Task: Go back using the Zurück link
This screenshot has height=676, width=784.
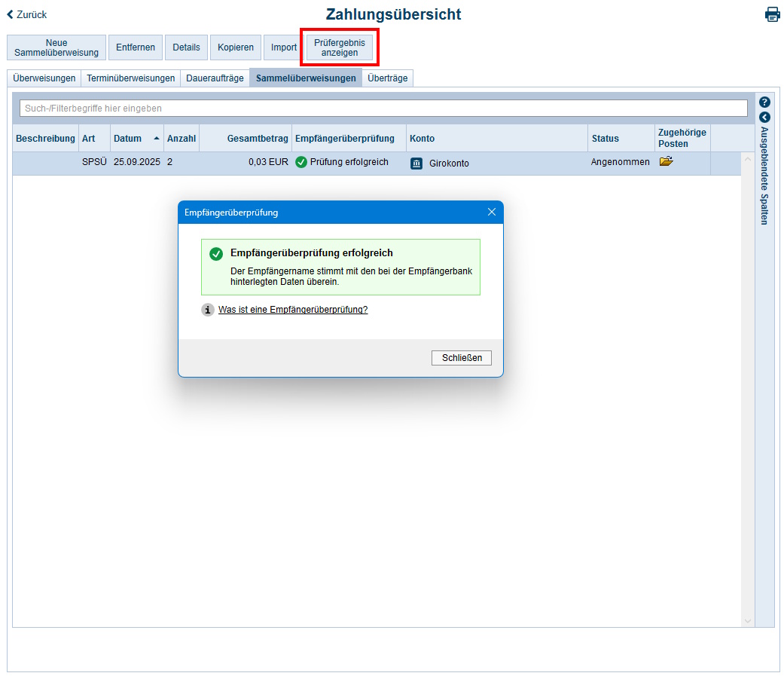Action: [x=27, y=14]
